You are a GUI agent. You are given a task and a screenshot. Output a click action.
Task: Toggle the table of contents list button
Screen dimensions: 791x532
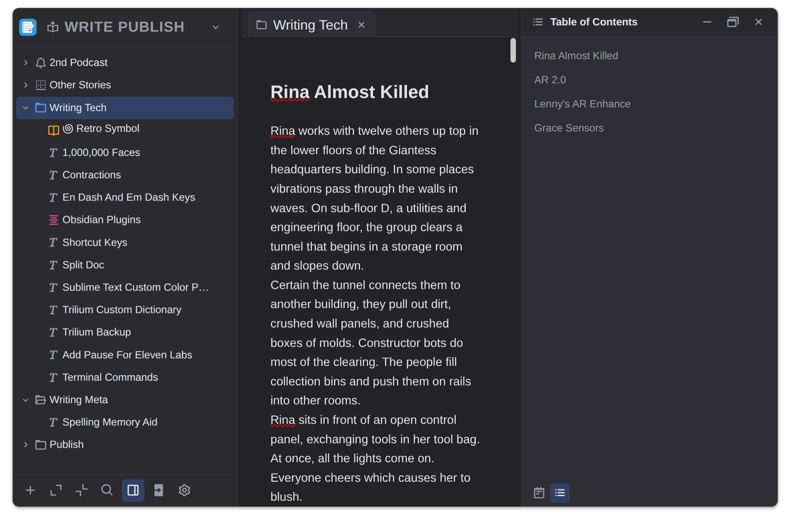tap(560, 493)
